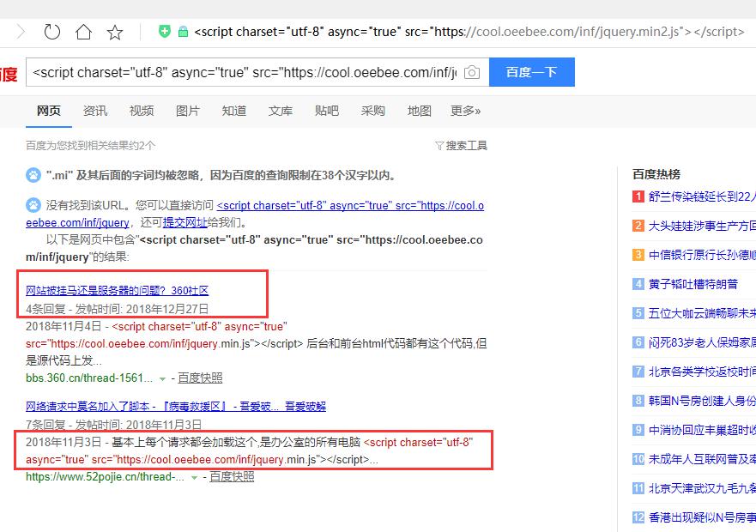
Task: Click the 百度热榜 heading
Action: point(656,174)
